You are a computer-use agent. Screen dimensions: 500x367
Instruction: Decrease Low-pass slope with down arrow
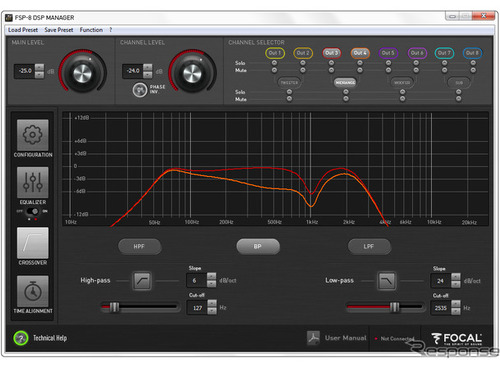456,284
